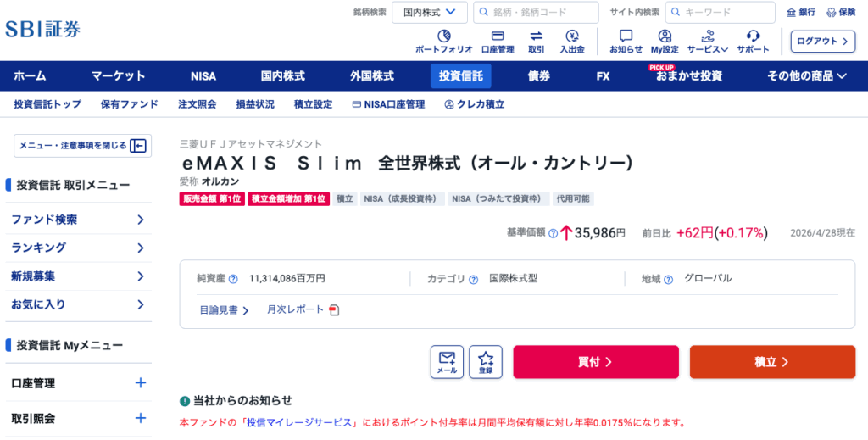Open the 月次レポート PDF link
Screen dimensions: 868x440
(x=303, y=310)
